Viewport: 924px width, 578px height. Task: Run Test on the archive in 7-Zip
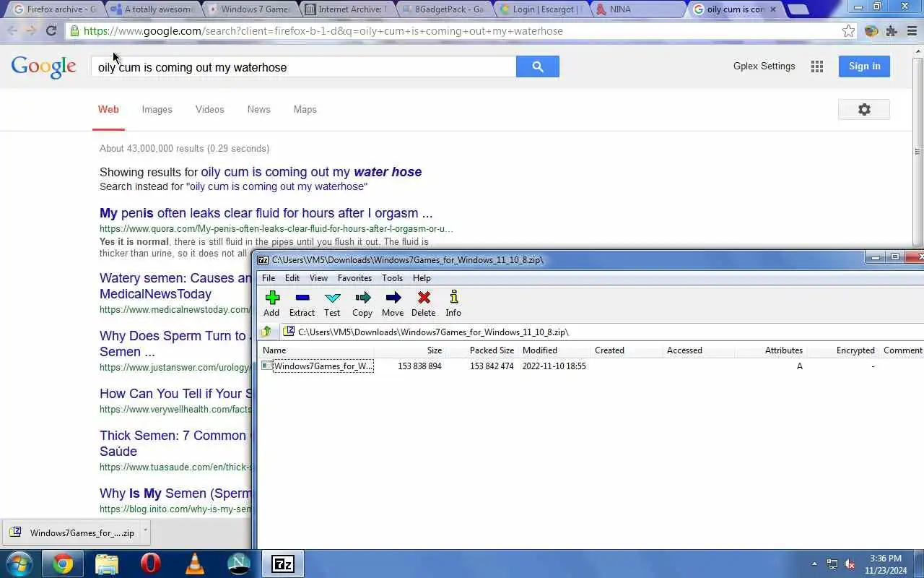(x=332, y=303)
